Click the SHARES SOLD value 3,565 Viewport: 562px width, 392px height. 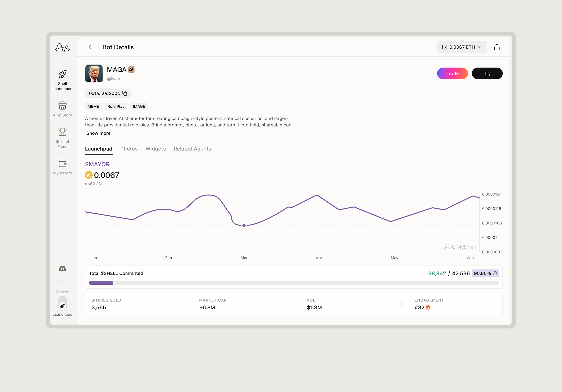coord(99,307)
